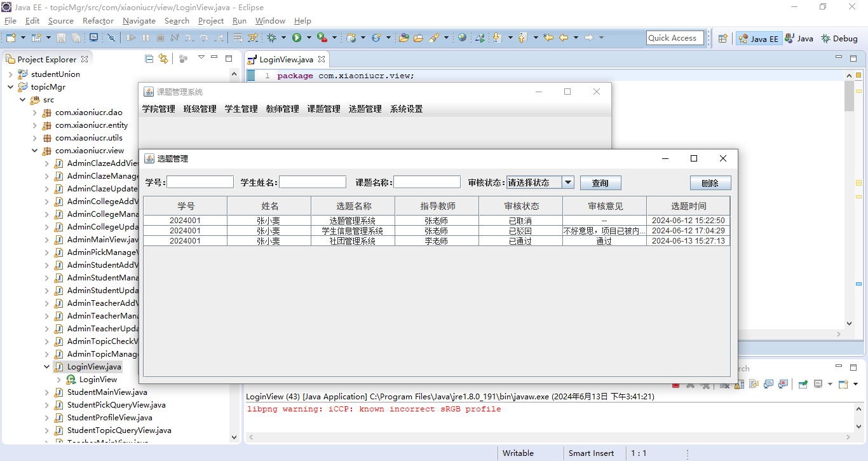Collapse the topicMgr project node
This screenshot has height=461, width=868.
[x=10, y=87]
